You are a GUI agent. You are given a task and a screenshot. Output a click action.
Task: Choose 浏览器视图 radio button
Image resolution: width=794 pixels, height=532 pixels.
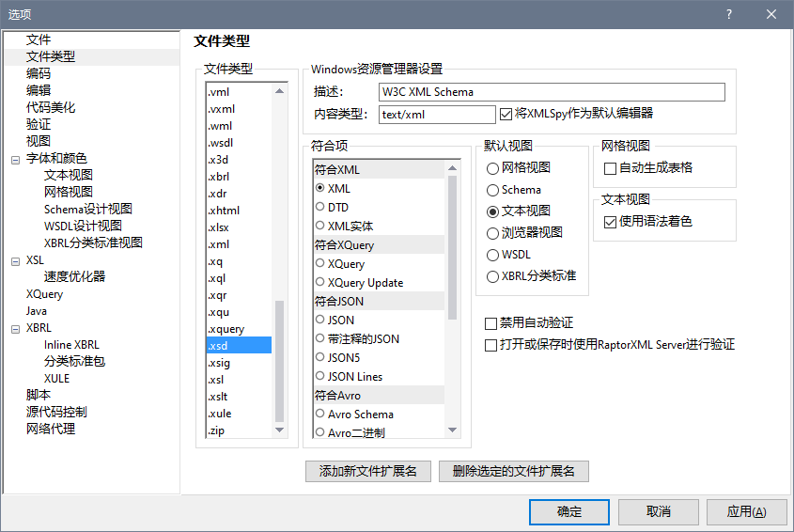[493, 233]
